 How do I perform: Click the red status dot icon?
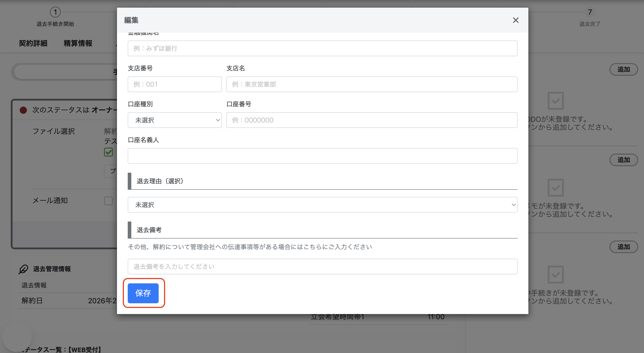[x=23, y=110]
